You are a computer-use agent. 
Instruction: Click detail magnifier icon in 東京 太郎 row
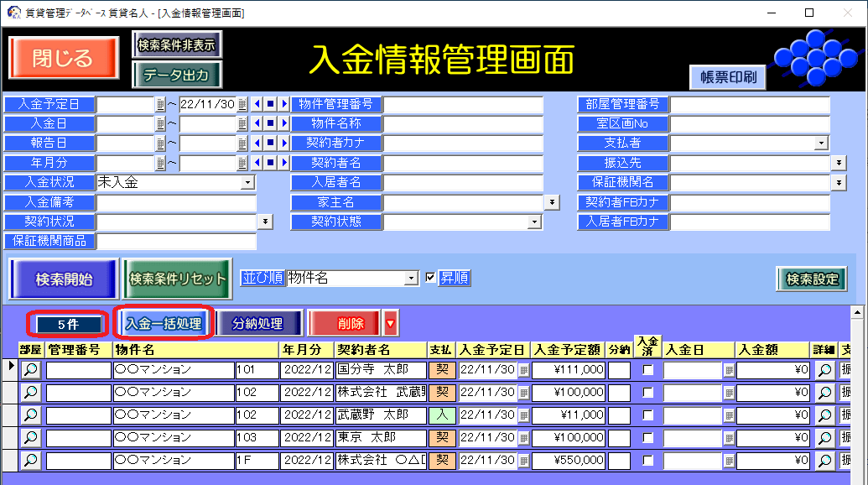[x=824, y=438]
